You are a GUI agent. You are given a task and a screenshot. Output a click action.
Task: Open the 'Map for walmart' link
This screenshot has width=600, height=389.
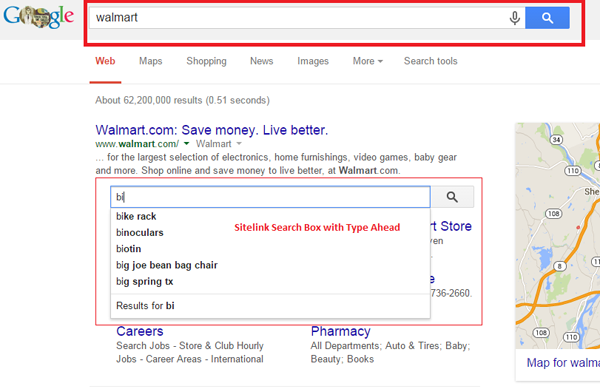tap(563, 363)
